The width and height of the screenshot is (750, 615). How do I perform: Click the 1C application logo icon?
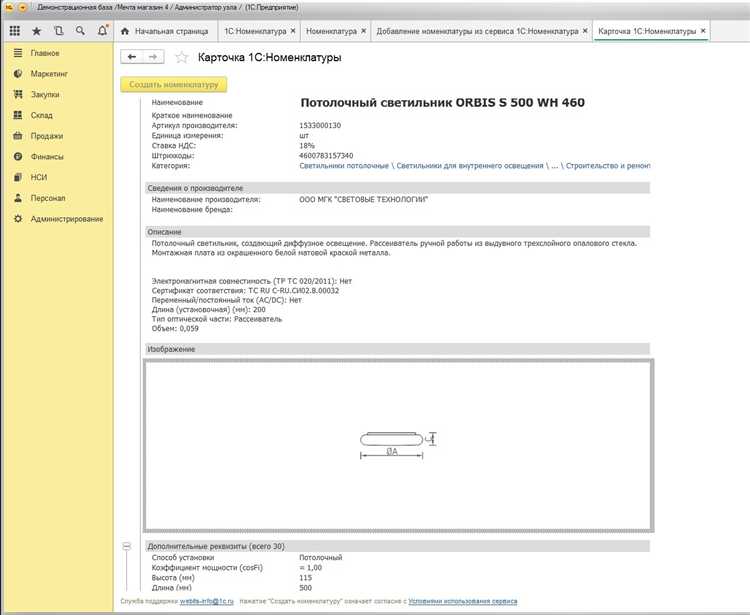9,7
